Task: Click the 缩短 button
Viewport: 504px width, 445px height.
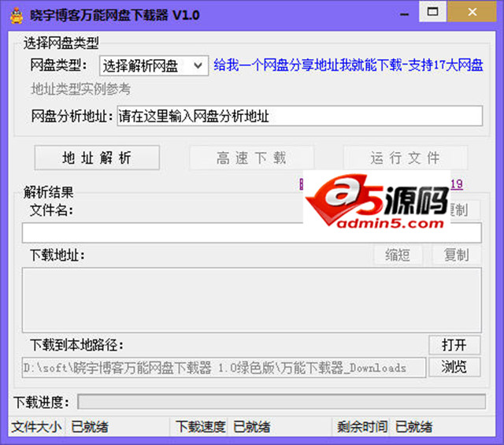Action: pos(398,255)
